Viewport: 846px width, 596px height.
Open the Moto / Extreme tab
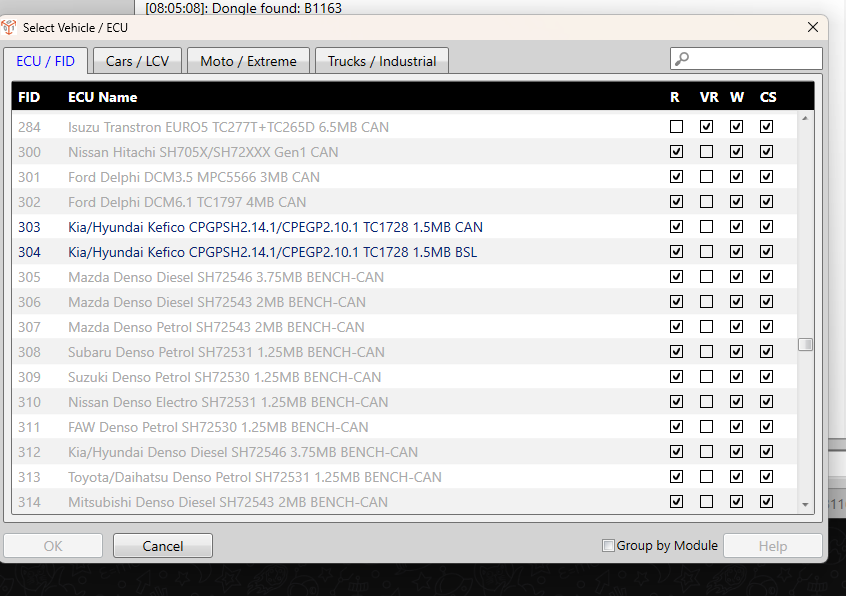(x=248, y=61)
